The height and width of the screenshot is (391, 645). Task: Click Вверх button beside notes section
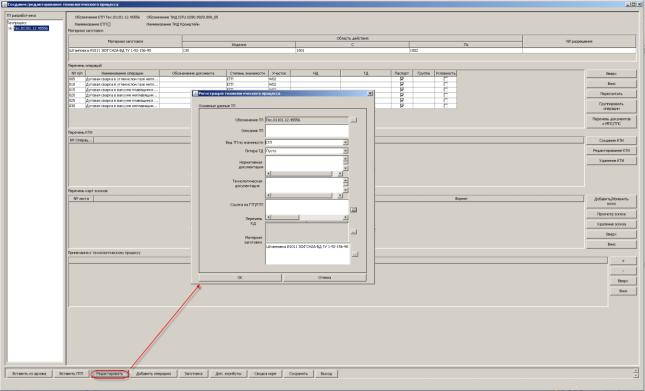[623, 281]
